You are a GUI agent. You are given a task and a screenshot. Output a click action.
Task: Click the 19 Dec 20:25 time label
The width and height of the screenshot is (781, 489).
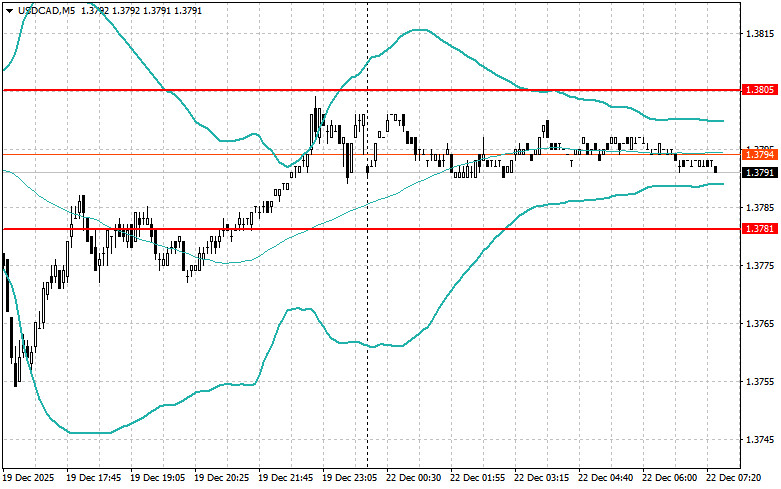click(224, 479)
